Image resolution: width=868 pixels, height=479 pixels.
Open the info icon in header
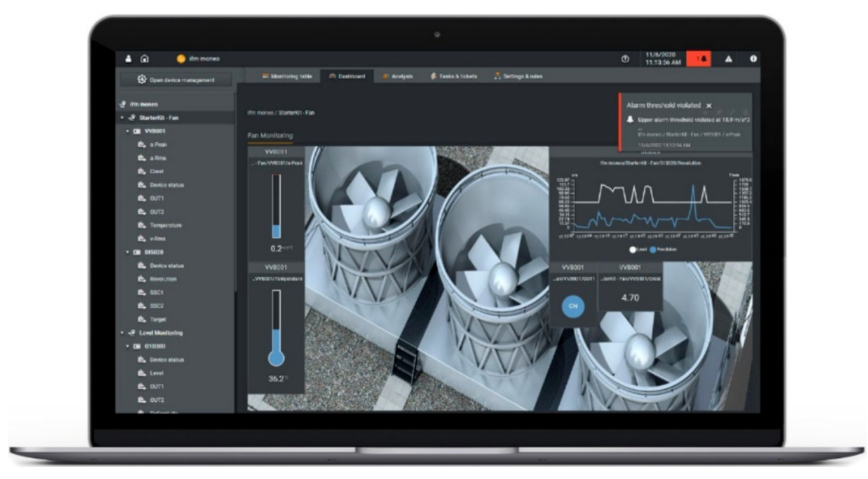tap(754, 59)
